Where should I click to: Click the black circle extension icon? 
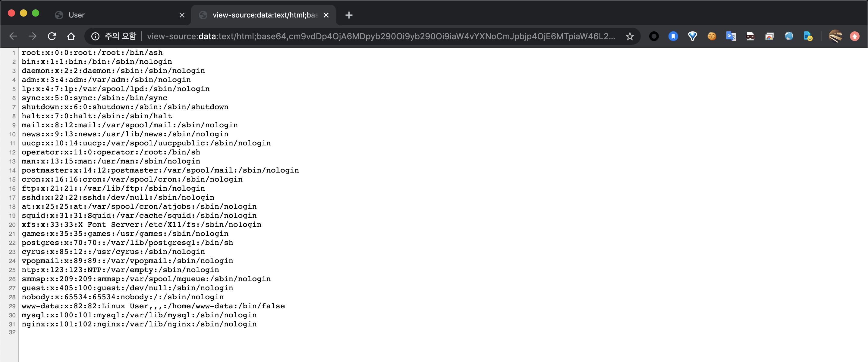(x=654, y=36)
